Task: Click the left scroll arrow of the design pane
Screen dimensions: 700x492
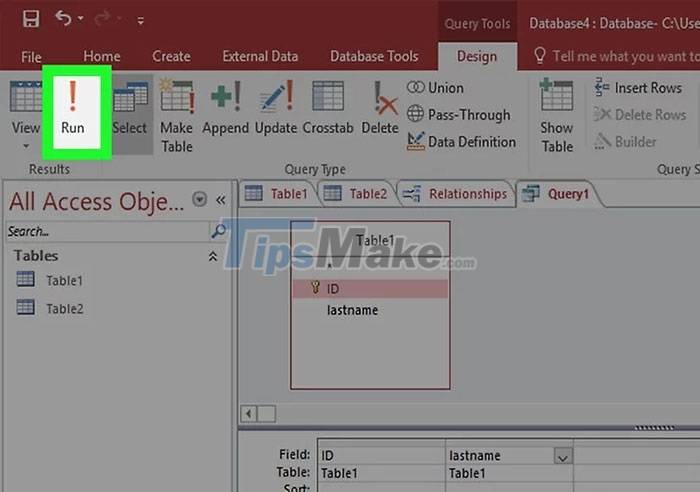Action: coord(249,413)
